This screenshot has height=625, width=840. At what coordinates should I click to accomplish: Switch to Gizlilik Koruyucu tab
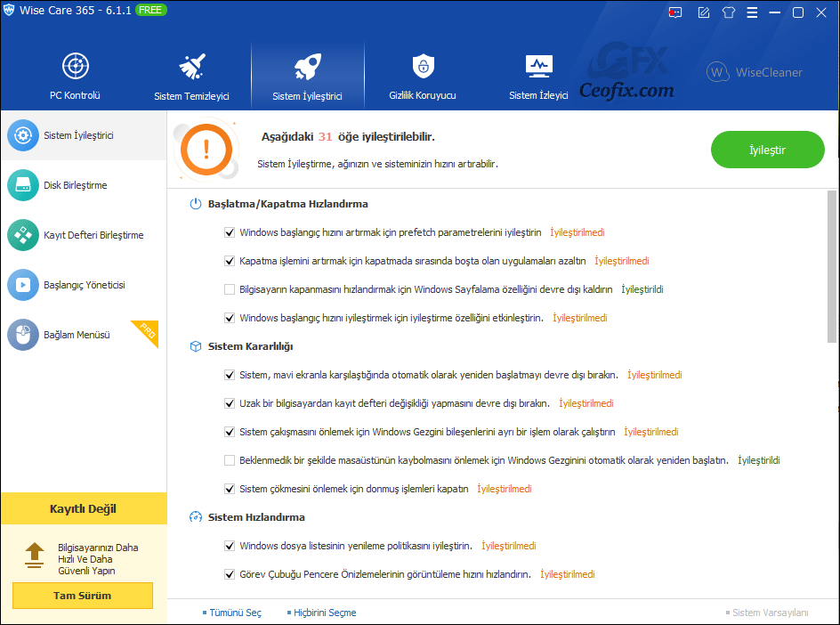[x=423, y=76]
